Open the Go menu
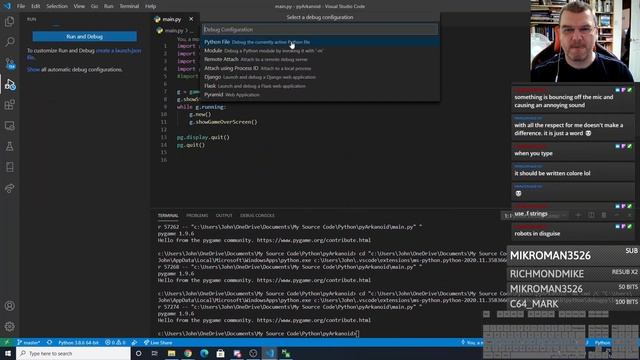The image size is (640, 360). pos(94,6)
